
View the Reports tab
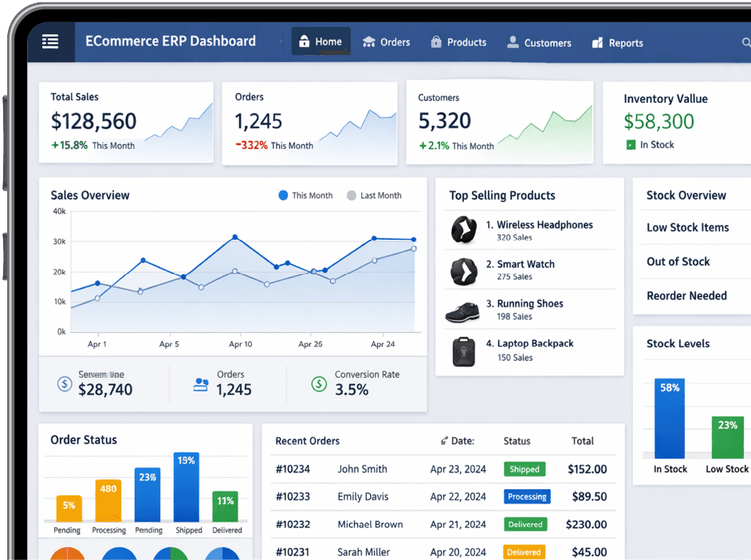pyautogui.click(x=617, y=43)
